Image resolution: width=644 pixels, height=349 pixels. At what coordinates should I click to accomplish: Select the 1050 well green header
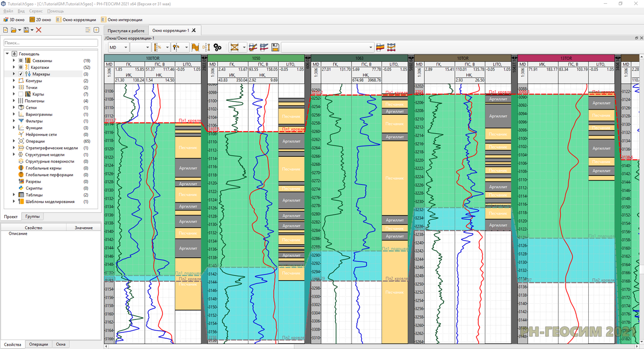coord(255,57)
